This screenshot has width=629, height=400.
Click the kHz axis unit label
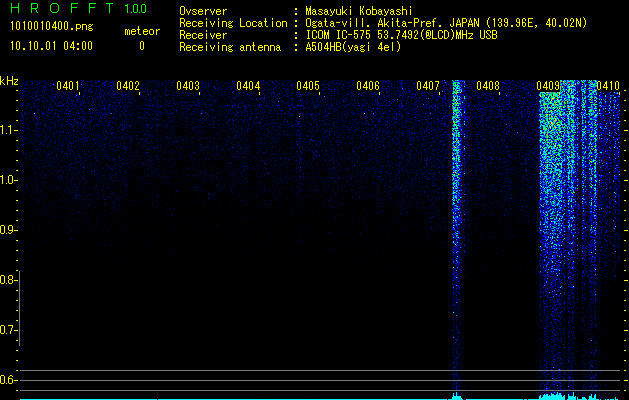tap(9, 81)
